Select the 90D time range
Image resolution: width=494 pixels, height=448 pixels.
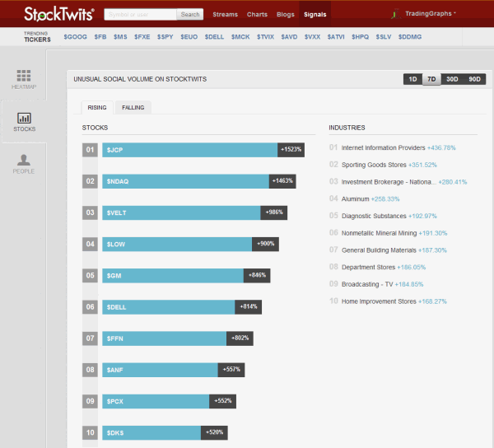(x=474, y=79)
